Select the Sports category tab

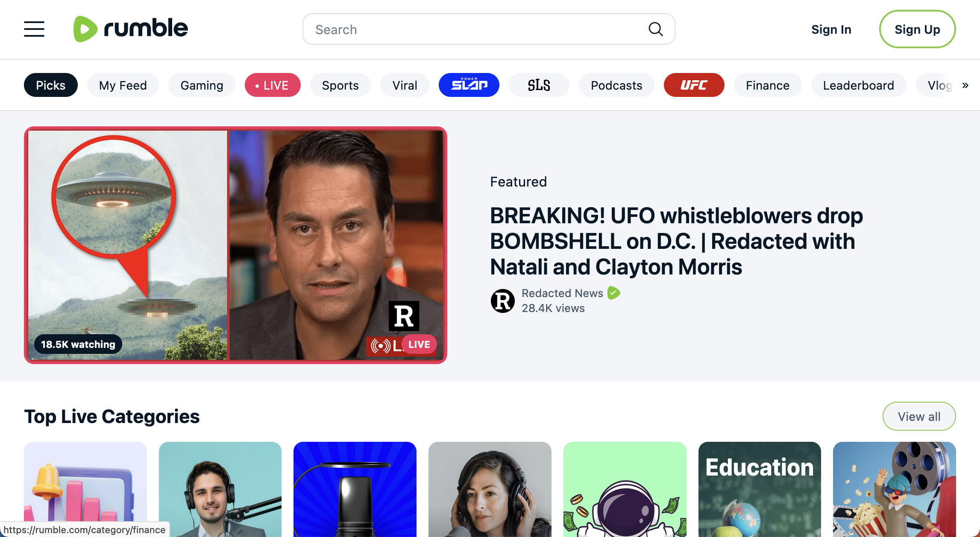pyautogui.click(x=340, y=85)
